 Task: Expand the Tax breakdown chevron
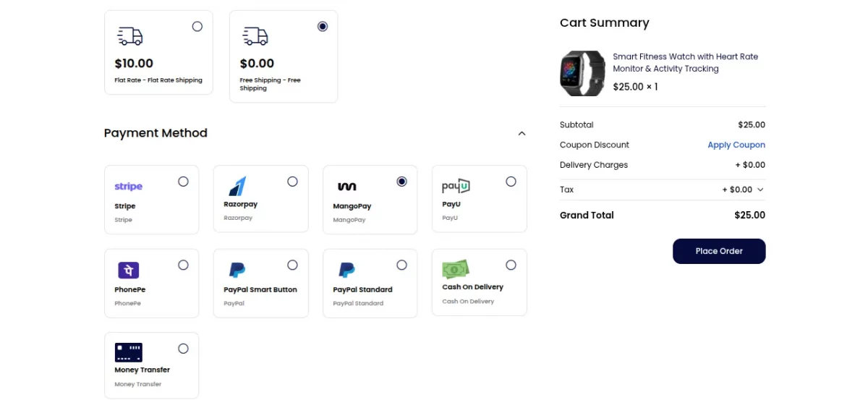click(x=760, y=190)
